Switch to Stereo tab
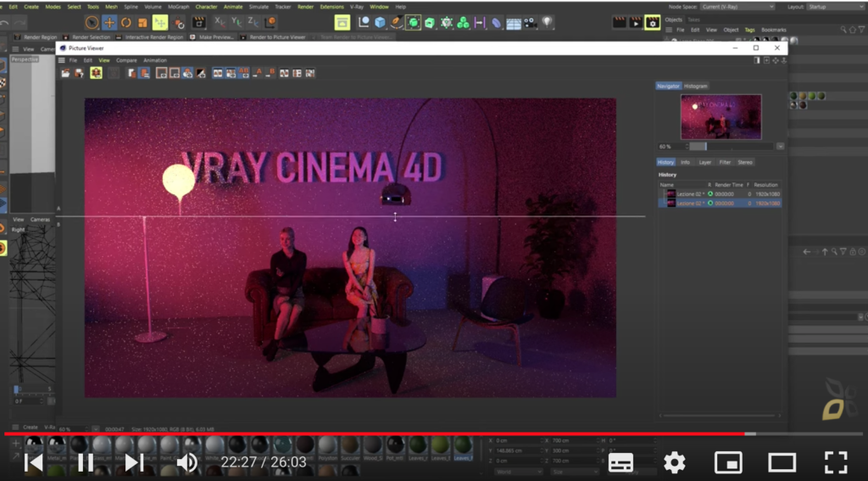 pos(745,162)
